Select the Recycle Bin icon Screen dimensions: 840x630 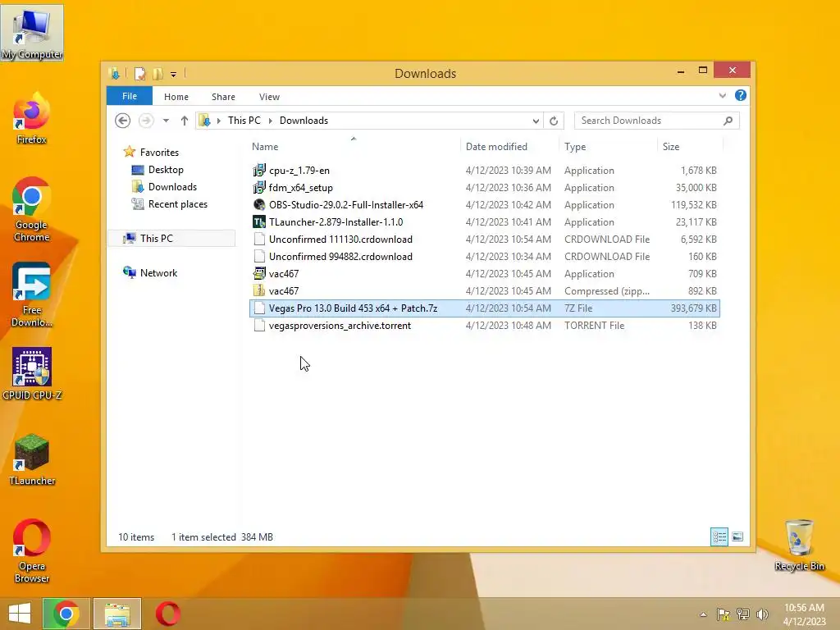coord(799,546)
